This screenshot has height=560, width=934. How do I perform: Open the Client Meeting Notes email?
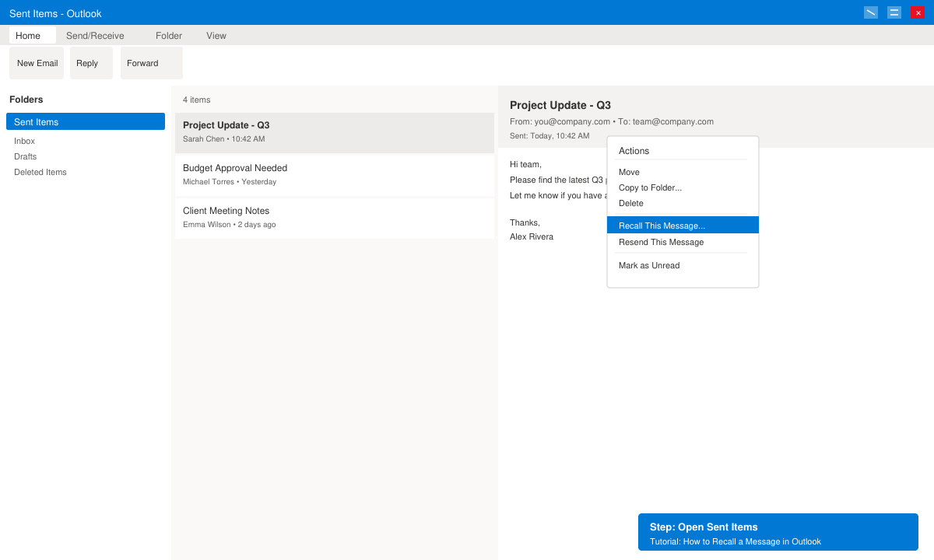coord(335,218)
